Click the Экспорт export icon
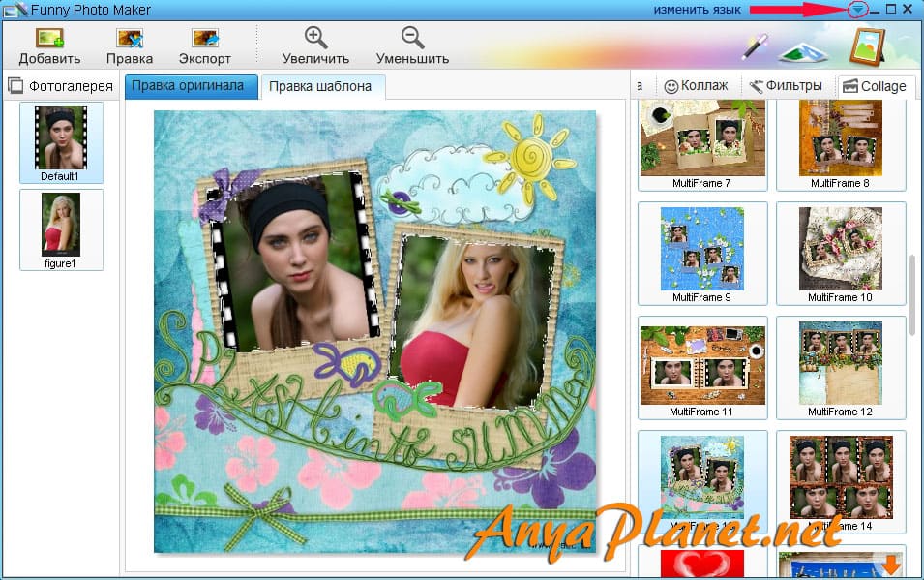 pos(205,39)
